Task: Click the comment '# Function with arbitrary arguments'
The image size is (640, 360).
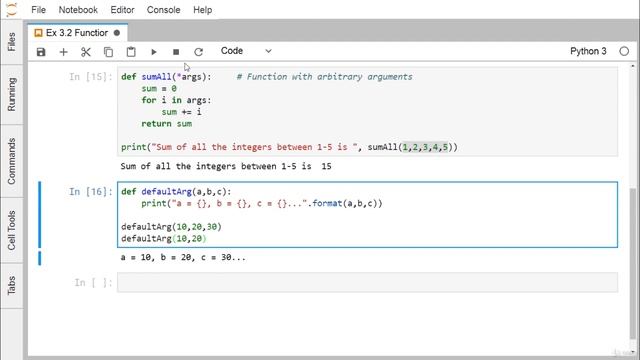Action: click(324, 77)
